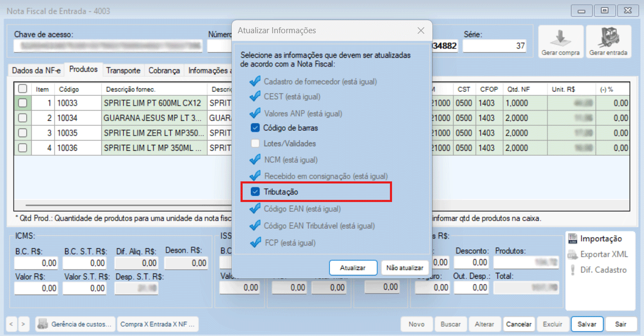Viewport: 644px width, 336px height.
Task: Open the Cobrança tab
Action: (164, 71)
